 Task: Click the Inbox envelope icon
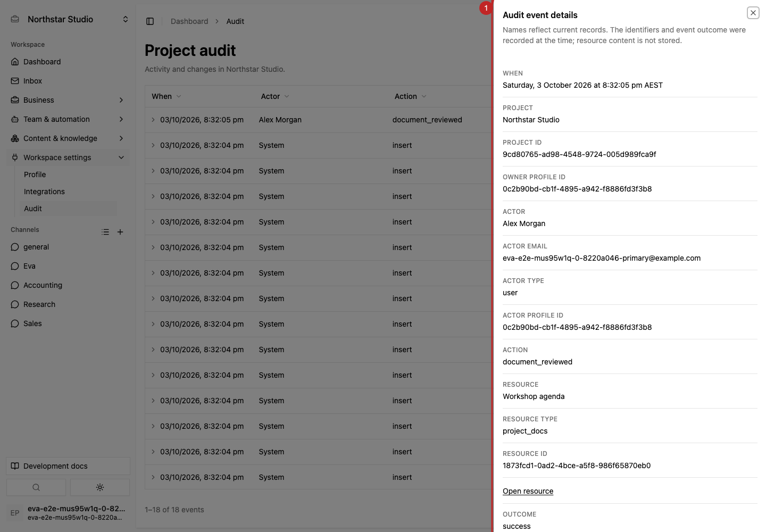[15, 81]
